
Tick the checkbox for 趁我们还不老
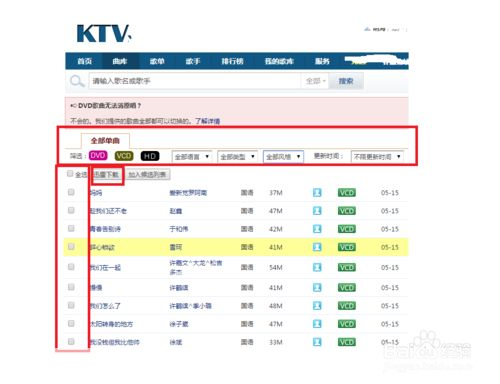[71, 210]
